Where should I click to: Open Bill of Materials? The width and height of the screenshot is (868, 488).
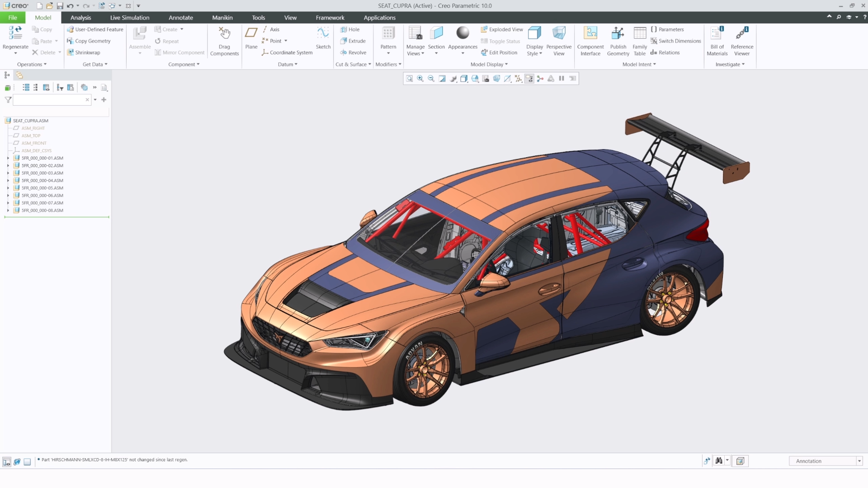tap(717, 41)
